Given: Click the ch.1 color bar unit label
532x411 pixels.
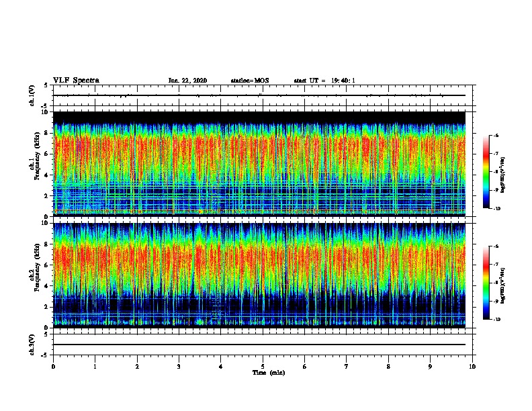Looking at the screenshot, I should [503, 175].
